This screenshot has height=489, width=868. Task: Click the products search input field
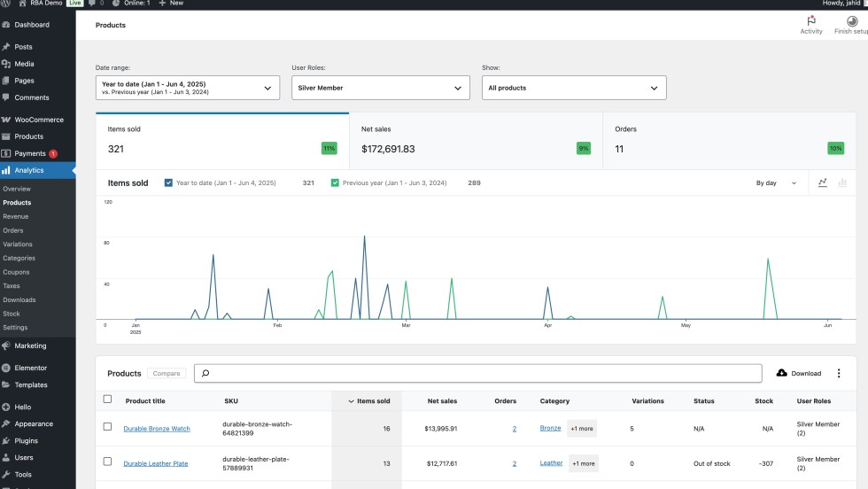point(478,373)
